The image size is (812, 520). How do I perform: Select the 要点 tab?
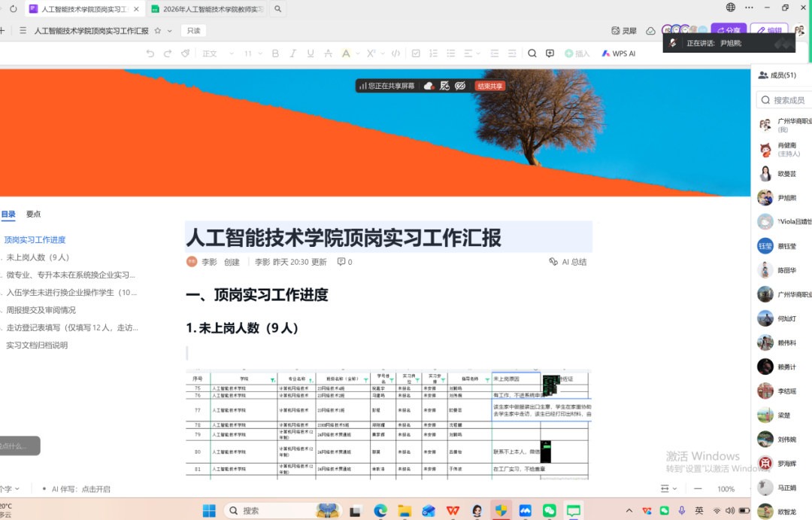point(34,214)
